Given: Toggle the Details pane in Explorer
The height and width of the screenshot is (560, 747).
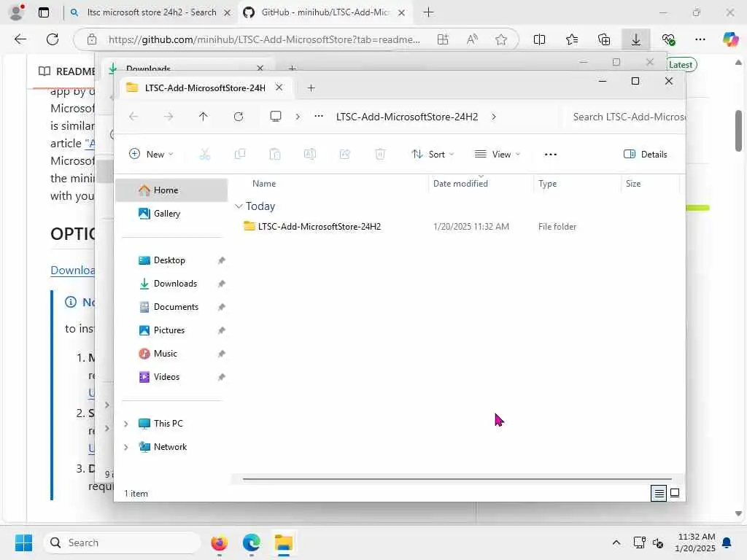Looking at the screenshot, I should point(646,155).
